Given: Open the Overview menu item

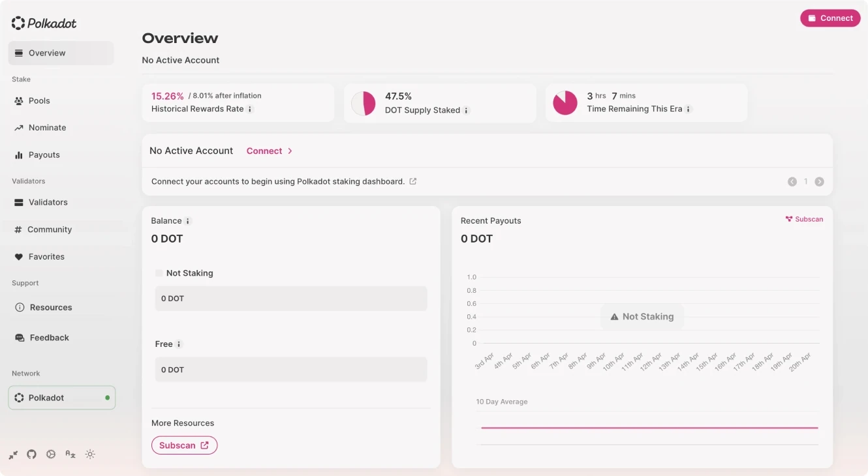Looking at the screenshot, I should pos(61,53).
